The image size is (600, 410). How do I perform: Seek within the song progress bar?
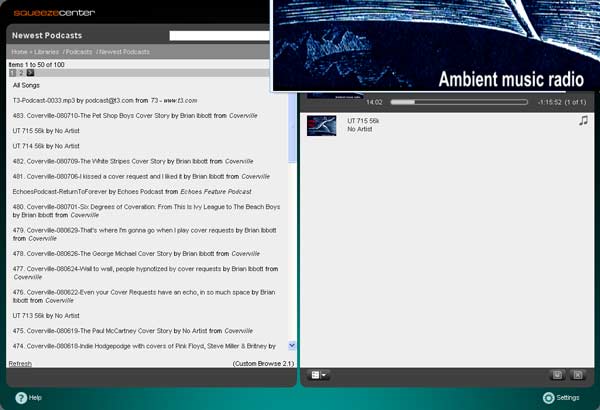click(x=458, y=102)
